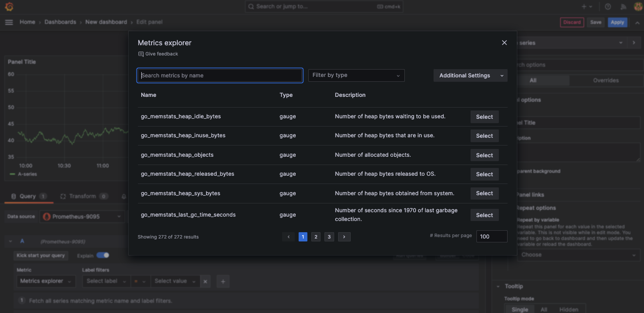Remove the label filter using the x icon
This screenshot has height=313, width=644.
(205, 281)
